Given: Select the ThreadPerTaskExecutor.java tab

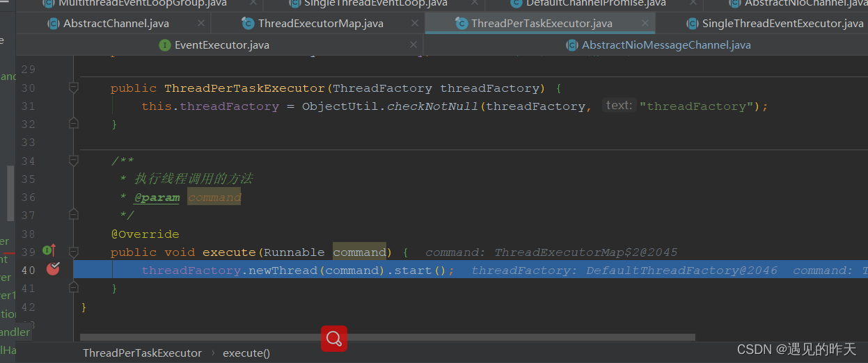Looking at the screenshot, I should tap(542, 24).
